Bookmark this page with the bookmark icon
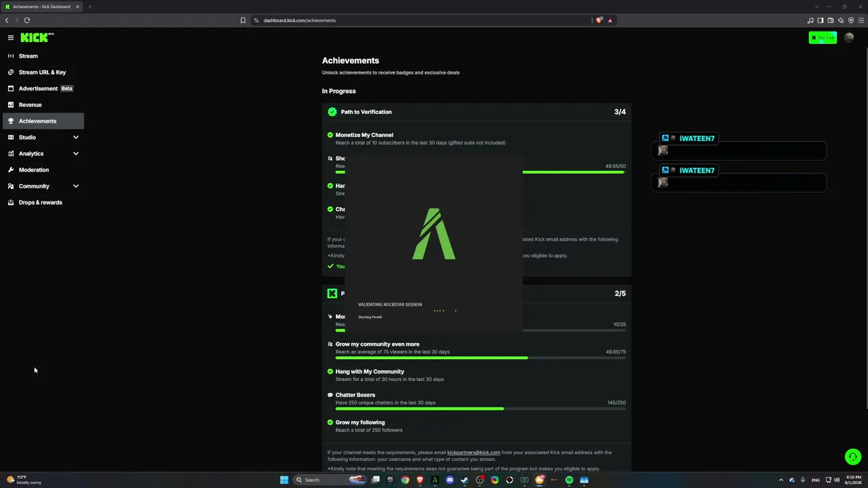868x488 pixels. click(243, 20)
